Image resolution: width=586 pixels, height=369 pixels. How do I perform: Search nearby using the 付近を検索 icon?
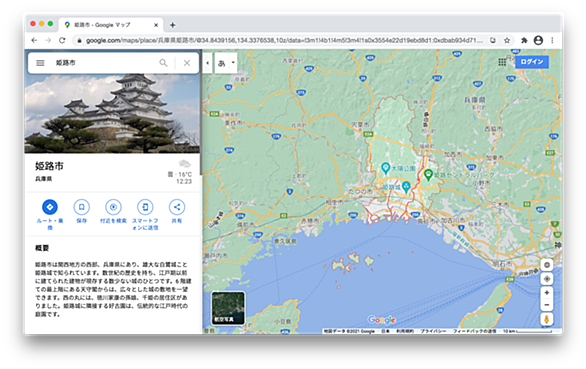113,207
